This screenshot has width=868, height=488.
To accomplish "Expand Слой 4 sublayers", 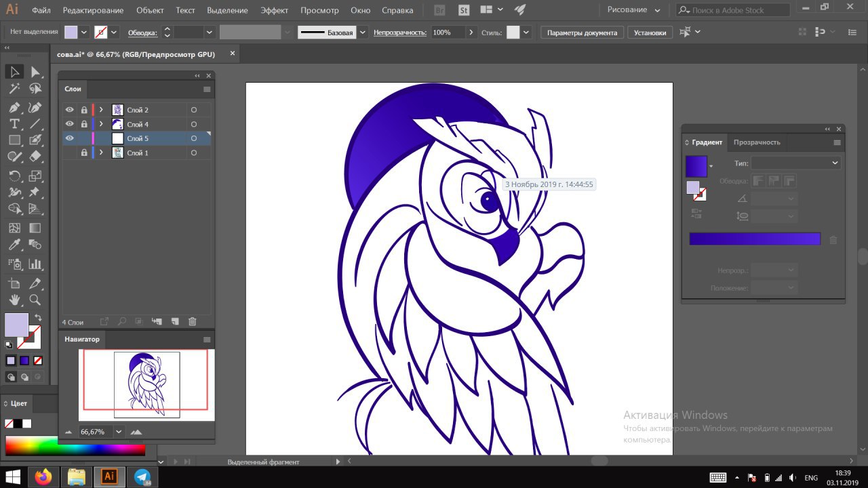I will pos(101,124).
